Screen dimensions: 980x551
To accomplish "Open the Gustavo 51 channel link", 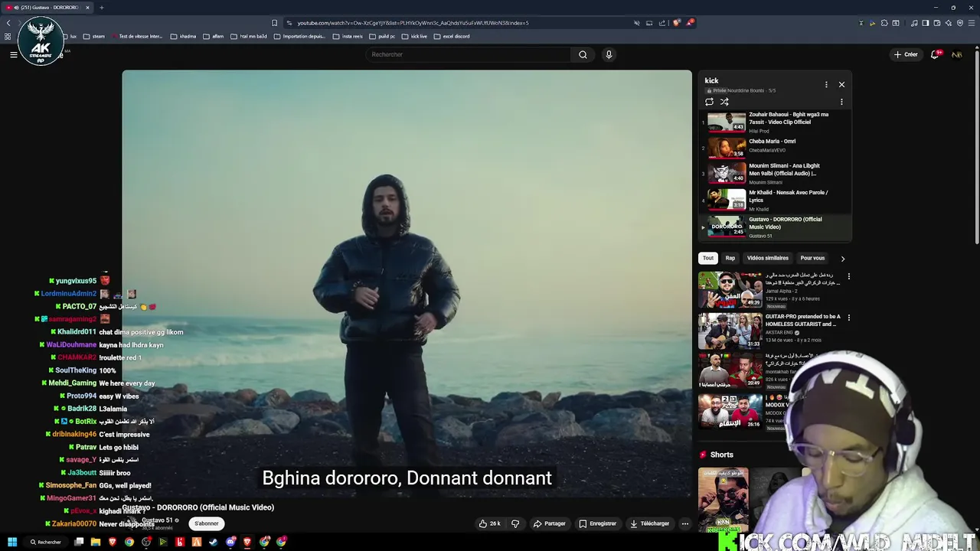I will coord(158,520).
